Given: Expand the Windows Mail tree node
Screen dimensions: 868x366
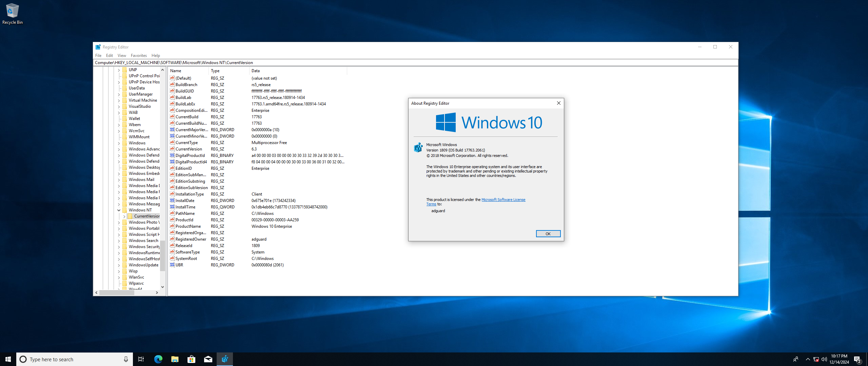Looking at the screenshot, I should click(119, 180).
